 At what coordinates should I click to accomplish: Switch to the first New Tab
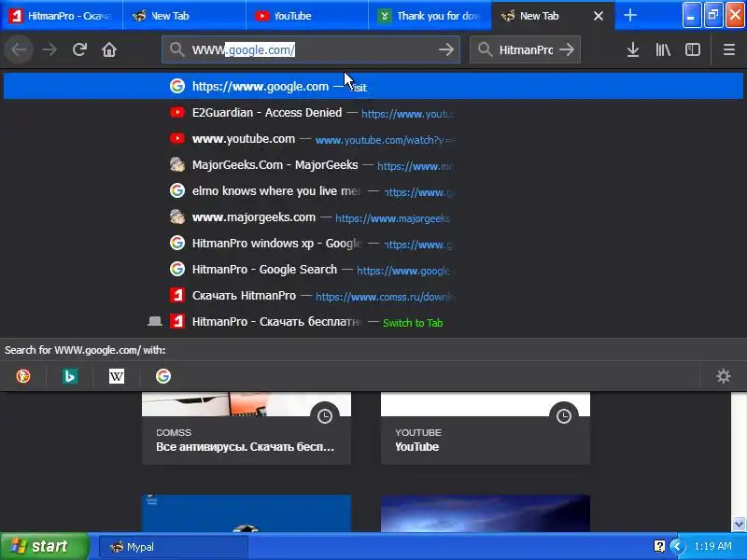coord(184,16)
